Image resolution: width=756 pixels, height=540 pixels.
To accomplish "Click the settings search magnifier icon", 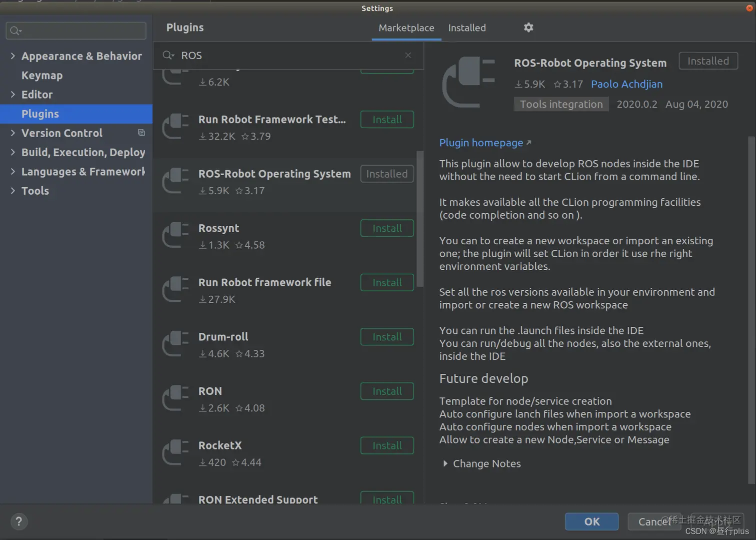I will point(15,31).
